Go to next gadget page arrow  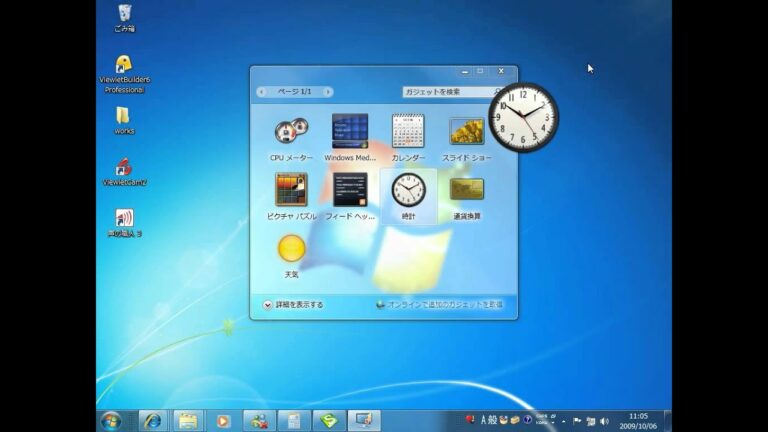[x=328, y=92]
